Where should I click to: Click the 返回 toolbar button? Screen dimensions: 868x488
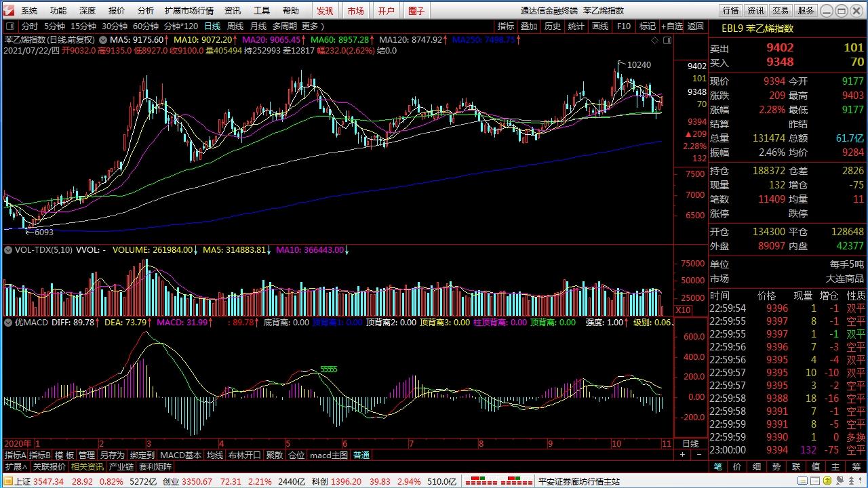[696, 26]
